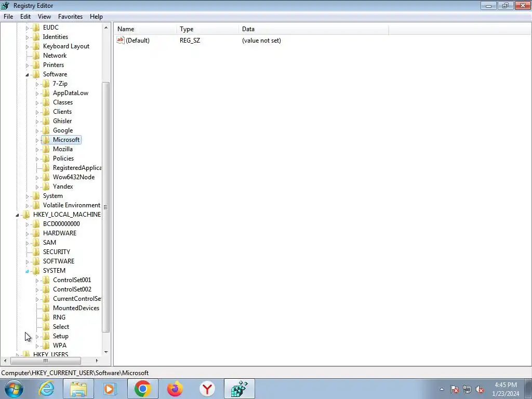Open the Windows Start menu
The image size is (532, 399).
tap(14, 389)
